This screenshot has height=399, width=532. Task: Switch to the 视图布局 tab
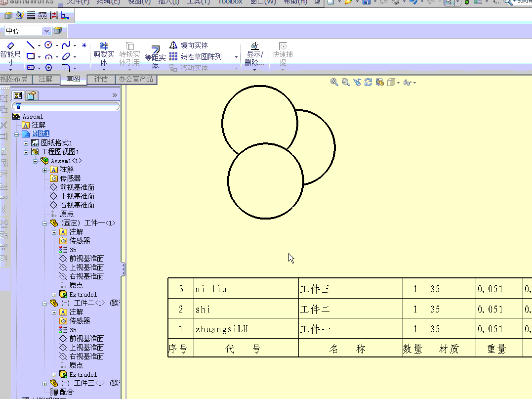click(x=14, y=79)
